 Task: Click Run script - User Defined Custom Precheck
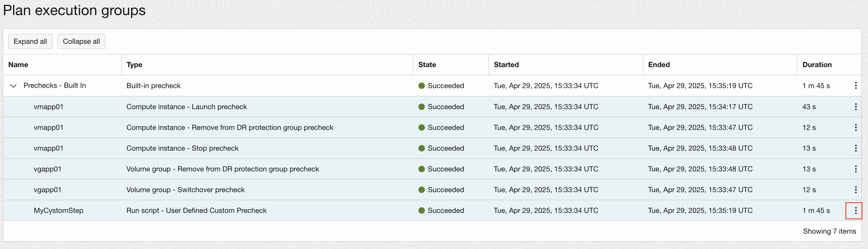tap(196, 211)
